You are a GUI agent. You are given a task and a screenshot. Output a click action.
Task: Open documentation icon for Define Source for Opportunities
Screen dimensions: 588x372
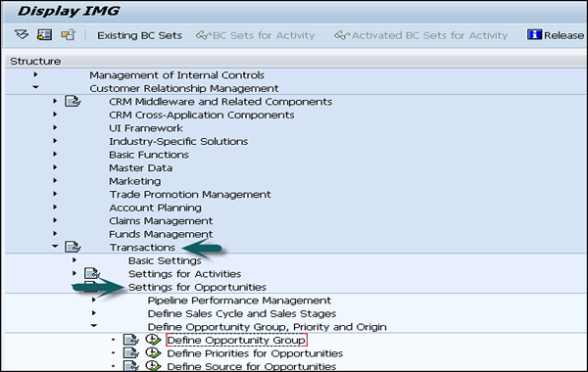(131, 366)
